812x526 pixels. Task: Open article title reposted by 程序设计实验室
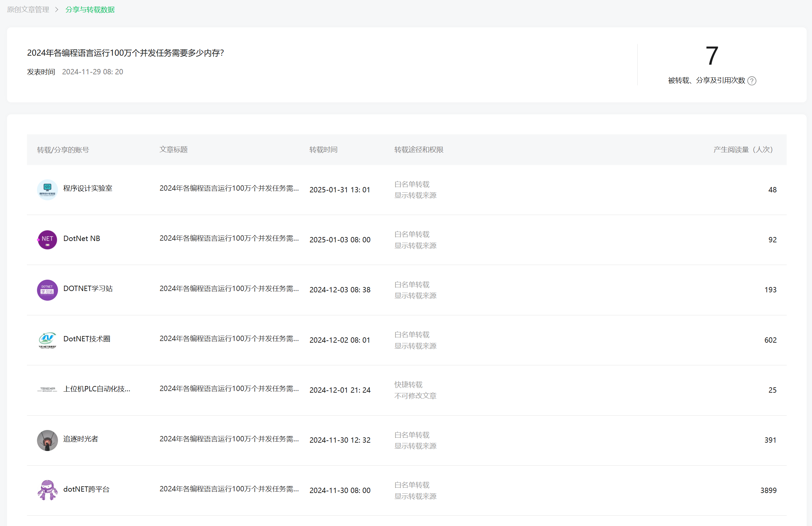tap(229, 188)
